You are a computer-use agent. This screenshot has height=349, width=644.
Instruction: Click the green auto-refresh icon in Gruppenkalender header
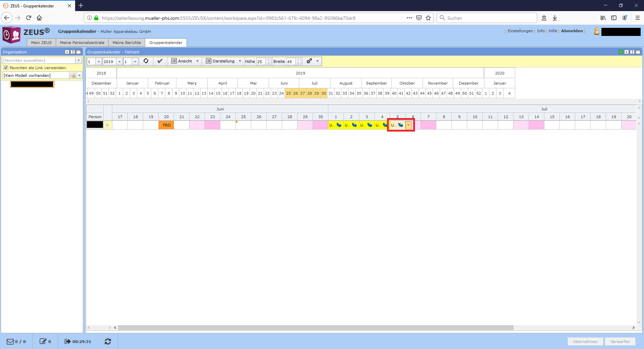pos(621,52)
